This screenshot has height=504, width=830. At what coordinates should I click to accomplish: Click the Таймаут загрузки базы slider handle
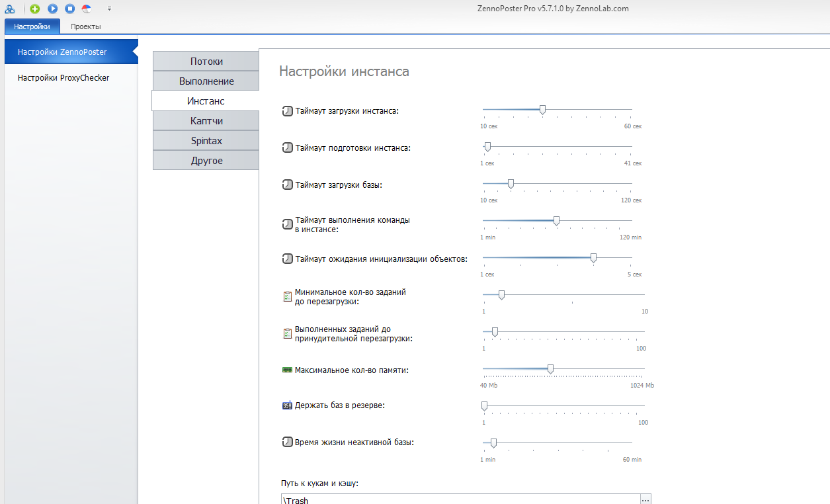[x=511, y=184]
